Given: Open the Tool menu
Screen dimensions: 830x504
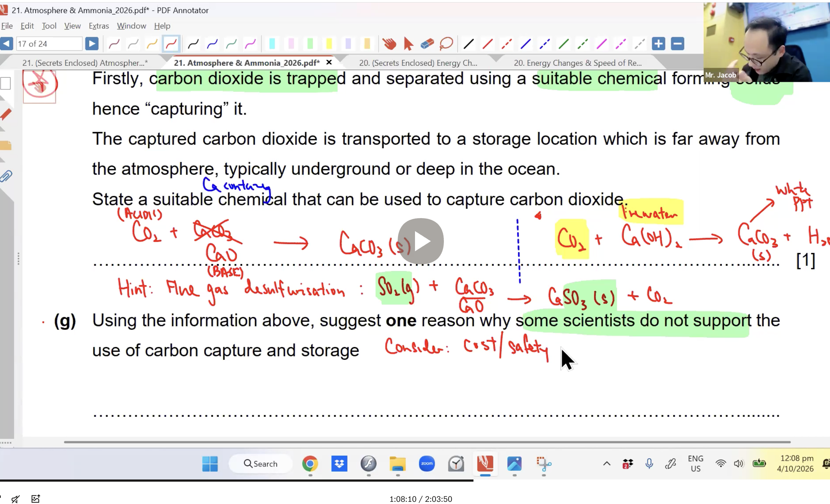Looking at the screenshot, I should (x=49, y=26).
